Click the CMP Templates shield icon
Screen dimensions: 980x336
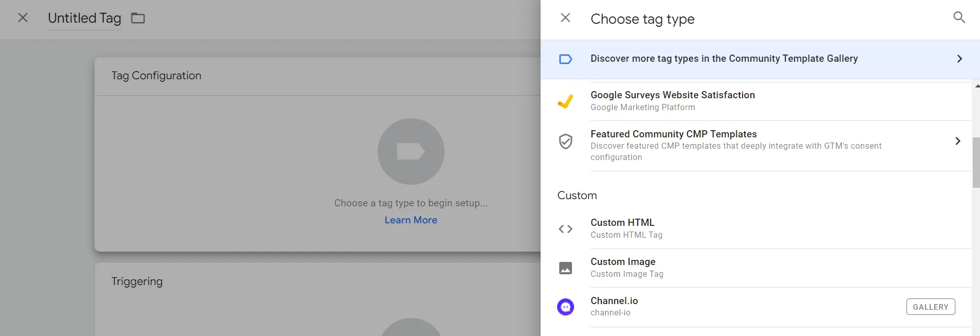pos(565,141)
